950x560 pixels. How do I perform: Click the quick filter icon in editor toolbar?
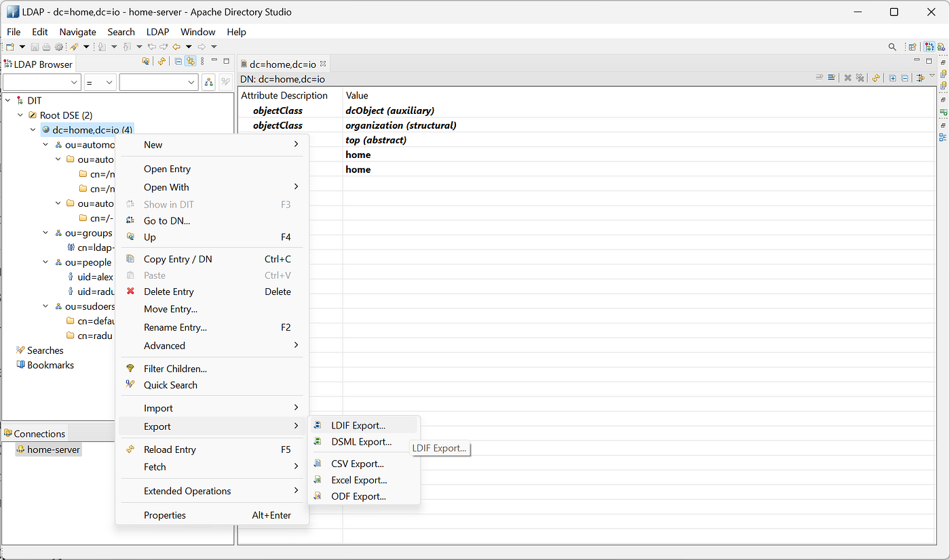920,78
